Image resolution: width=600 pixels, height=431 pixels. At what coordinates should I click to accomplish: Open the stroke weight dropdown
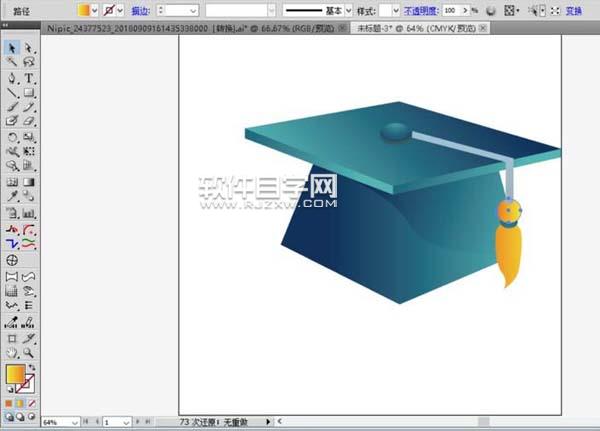pos(194,11)
